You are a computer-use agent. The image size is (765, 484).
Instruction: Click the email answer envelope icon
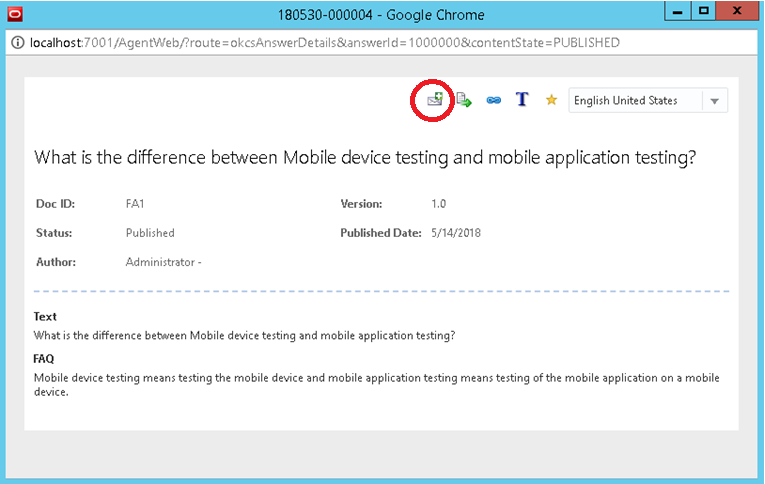[x=435, y=99]
